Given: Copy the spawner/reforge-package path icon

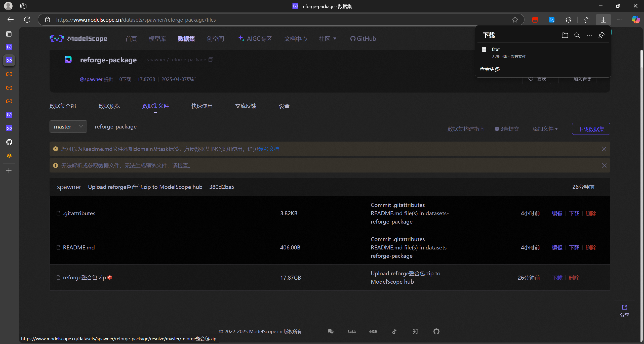Looking at the screenshot, I should (x=211, y=60).
